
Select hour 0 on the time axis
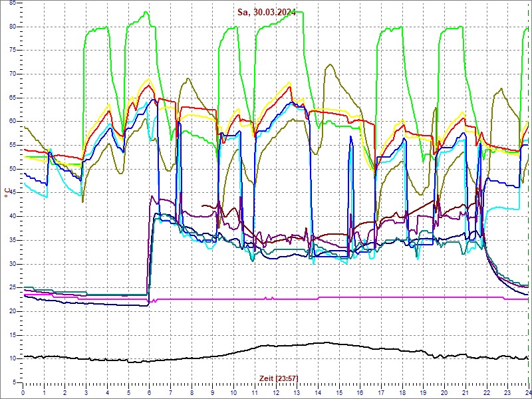point(23,392)
